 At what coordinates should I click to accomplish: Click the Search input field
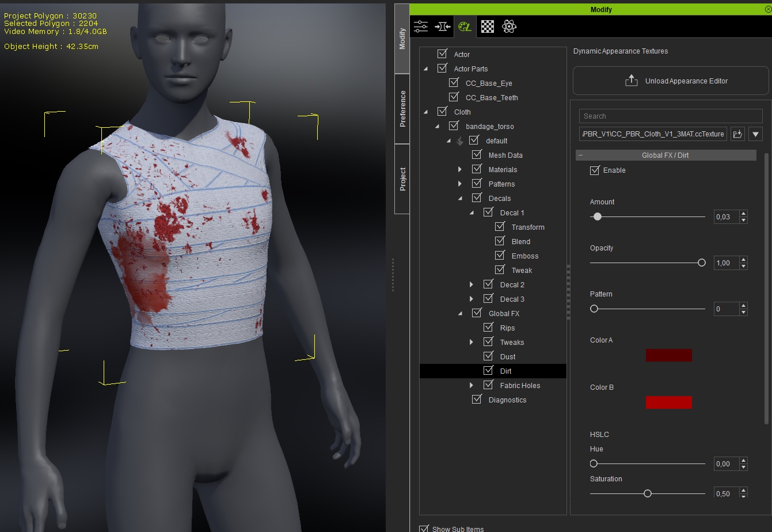coord(671,116)
